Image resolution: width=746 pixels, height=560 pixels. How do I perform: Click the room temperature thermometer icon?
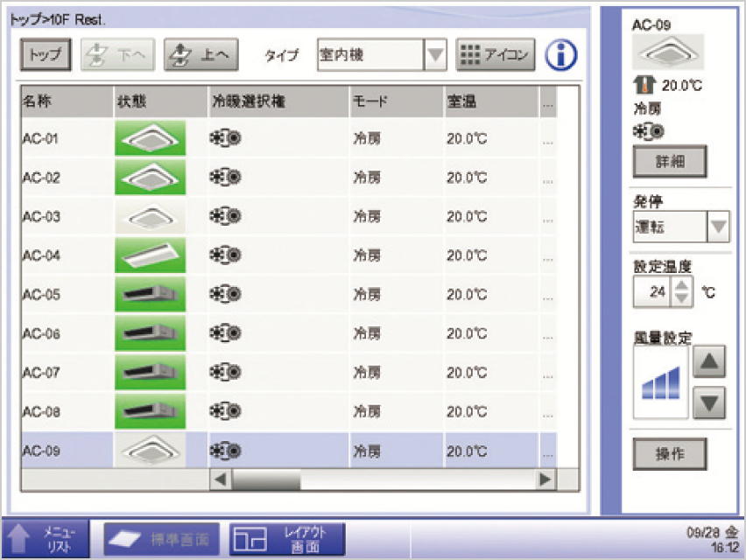tap(644, 85)
